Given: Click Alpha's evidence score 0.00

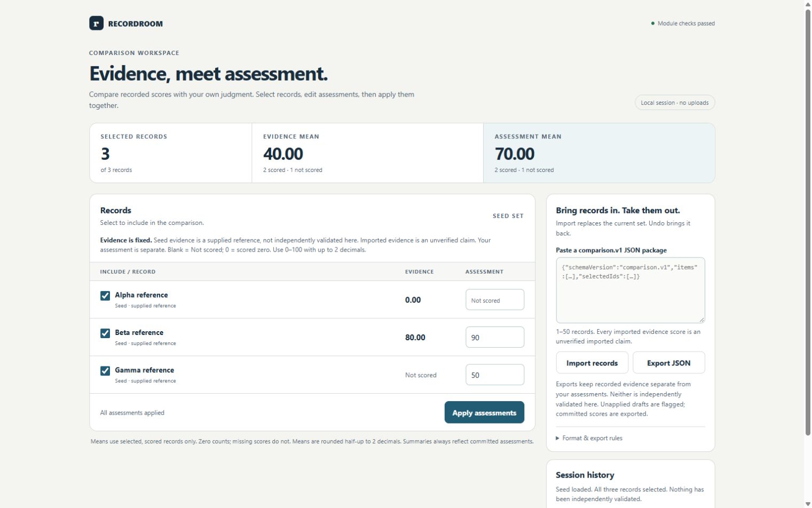Looking at the screenshot, I should click(x=413, y=300).
